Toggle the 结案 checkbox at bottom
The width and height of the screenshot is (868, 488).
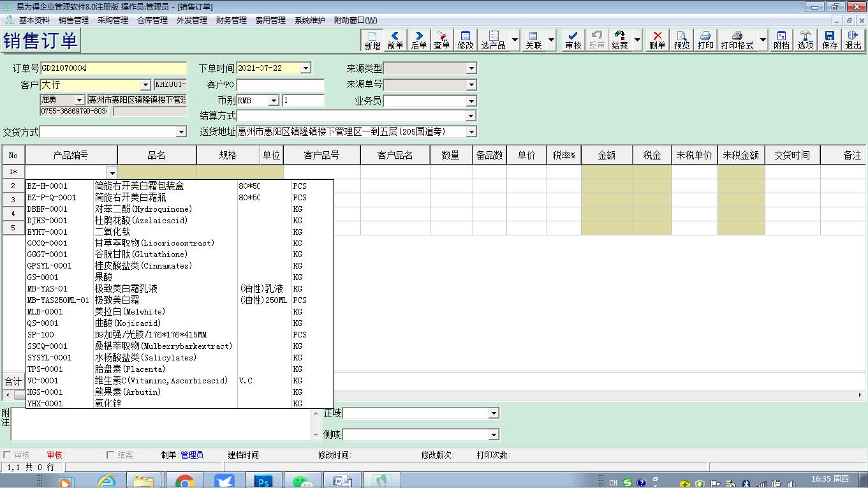pyautogui.click(x=110, y=455)
